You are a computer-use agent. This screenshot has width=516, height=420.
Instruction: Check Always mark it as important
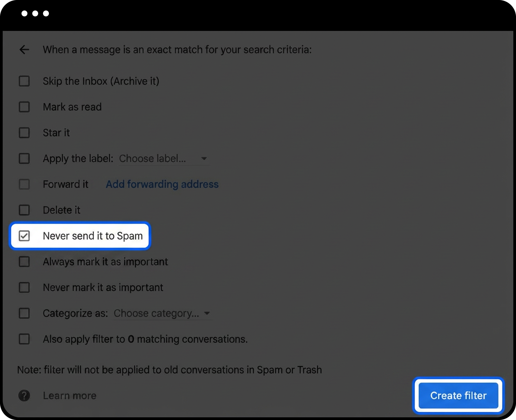point(24,262)
